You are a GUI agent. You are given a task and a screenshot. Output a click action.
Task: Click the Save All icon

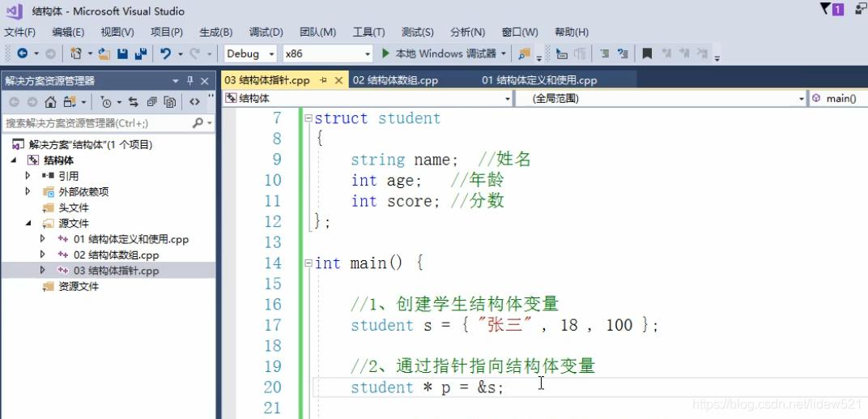[x=141, y=53]
